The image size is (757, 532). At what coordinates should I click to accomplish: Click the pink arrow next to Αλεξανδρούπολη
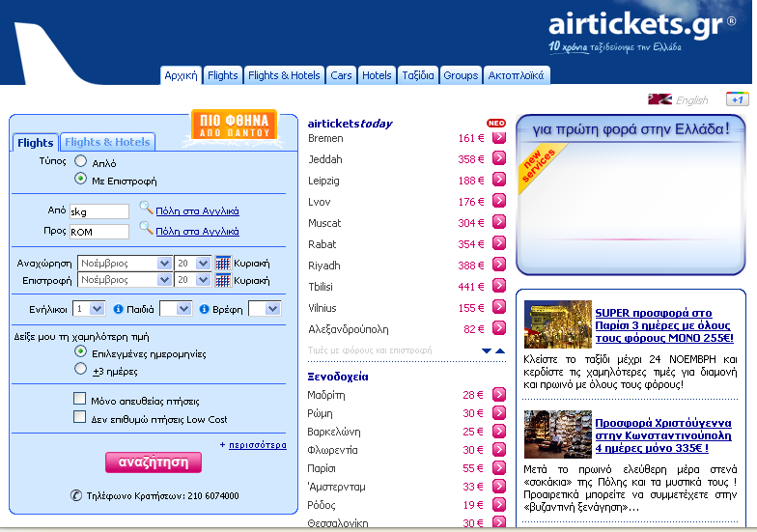point(499,328)
